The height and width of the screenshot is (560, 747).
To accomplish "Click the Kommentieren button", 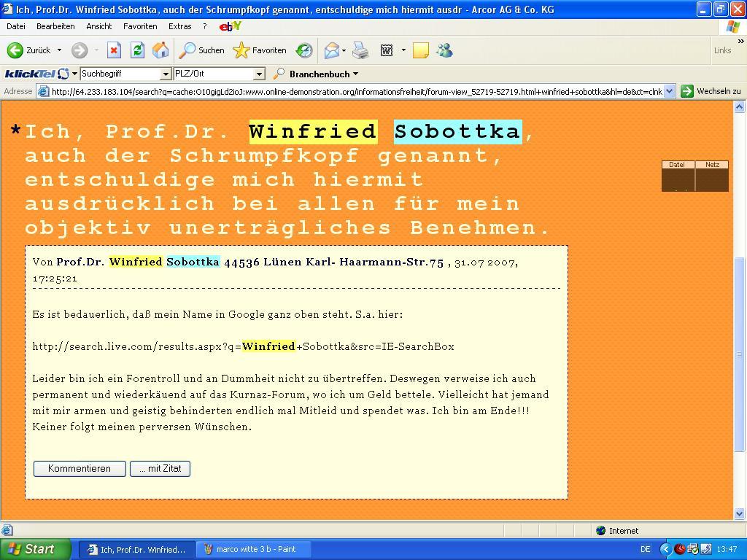I will click(x=80, y=469).
